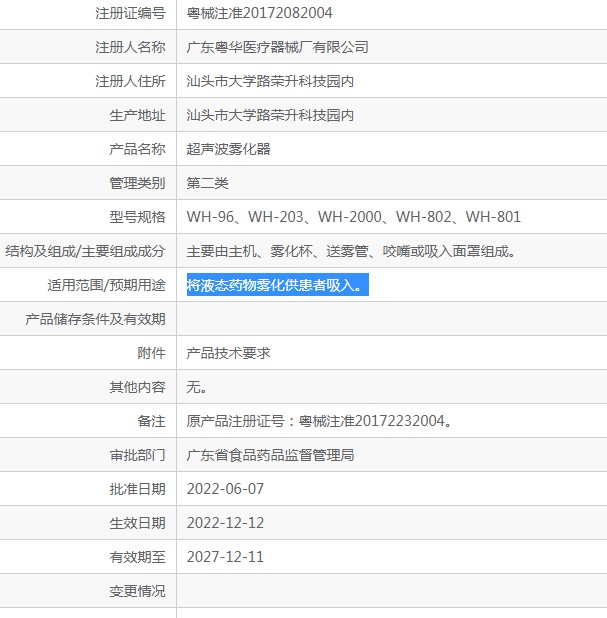Click the label 生产地址
This screenshot has width=607, height=618.
tap(137, 115)
